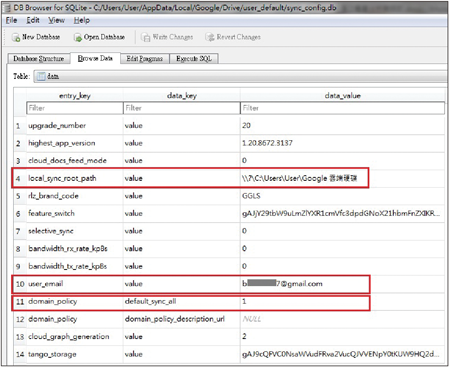Switch to the Browse Data tab
Screen dimensions: 450x368
95,58
